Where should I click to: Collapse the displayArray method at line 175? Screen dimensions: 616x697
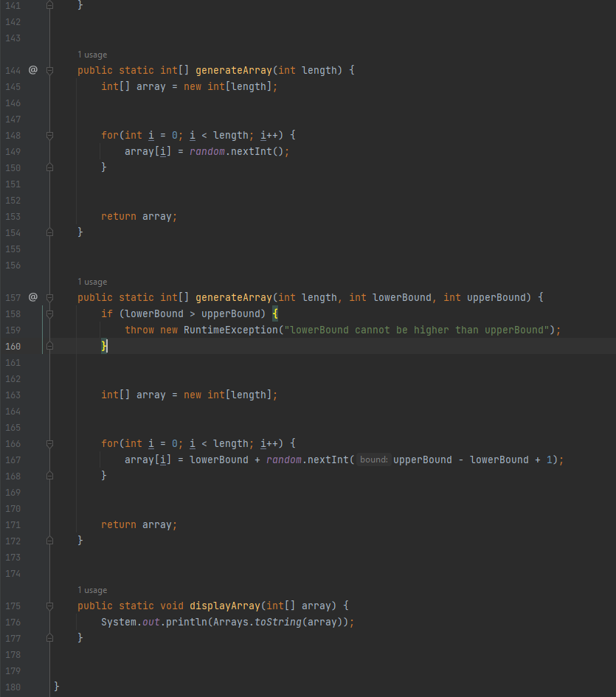[x=50, y=606]
